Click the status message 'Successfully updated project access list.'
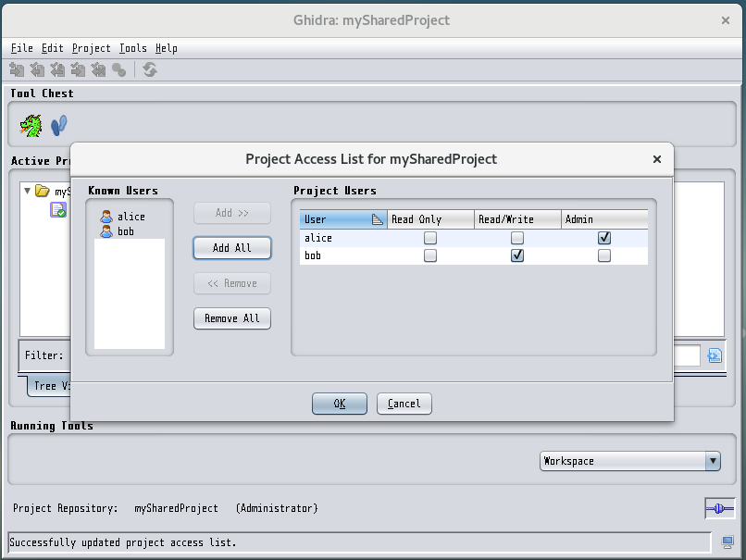 coord(123,542)
